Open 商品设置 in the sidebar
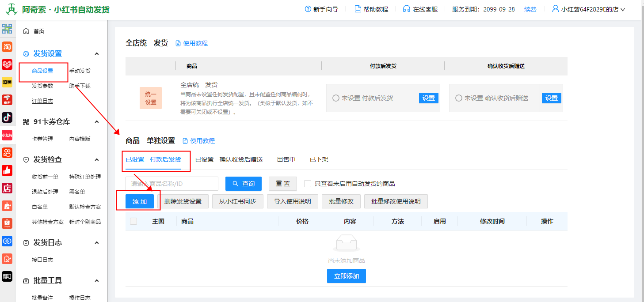Screen dimensions: 644x302 [x=42, y=71]
